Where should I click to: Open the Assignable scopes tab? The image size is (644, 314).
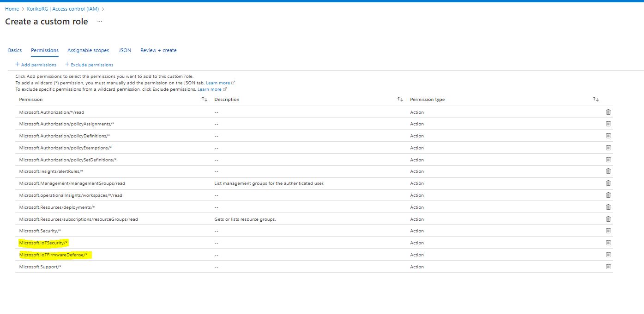(x=88, y=50)
